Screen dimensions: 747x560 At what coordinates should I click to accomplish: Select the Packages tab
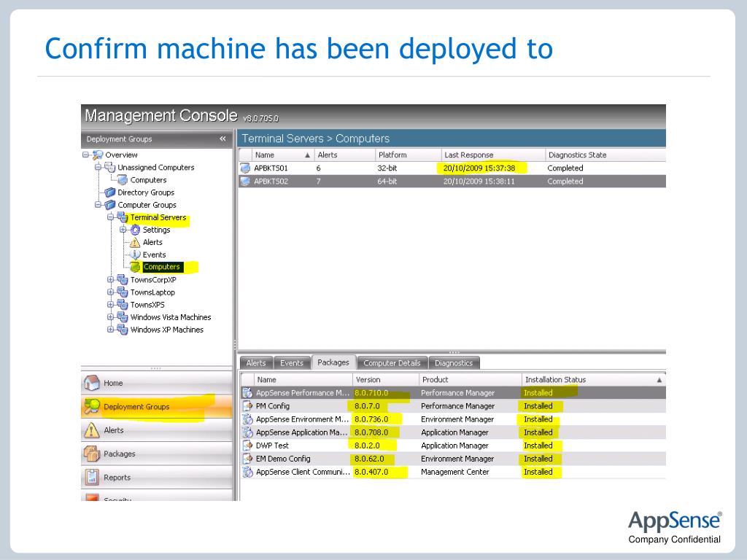coord(333,362)
